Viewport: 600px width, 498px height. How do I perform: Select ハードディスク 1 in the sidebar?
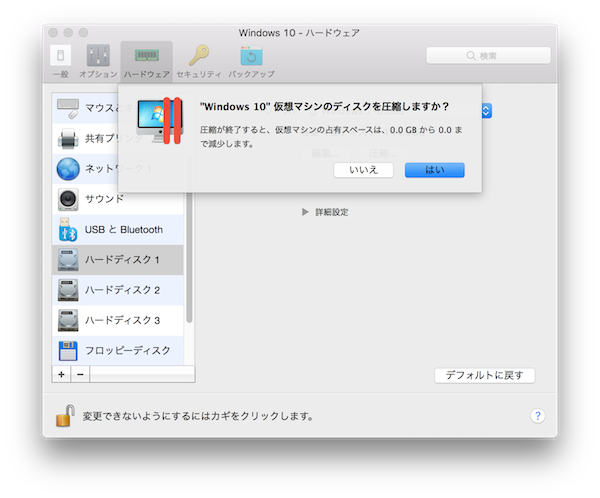[122, 259]
